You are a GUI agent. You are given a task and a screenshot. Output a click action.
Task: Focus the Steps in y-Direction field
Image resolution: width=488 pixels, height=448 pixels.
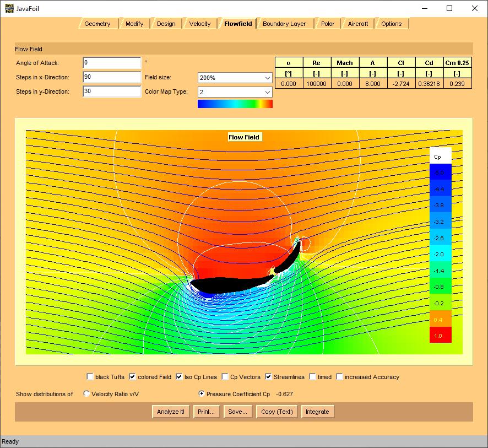pyautogui.click(x=112, y=91)
